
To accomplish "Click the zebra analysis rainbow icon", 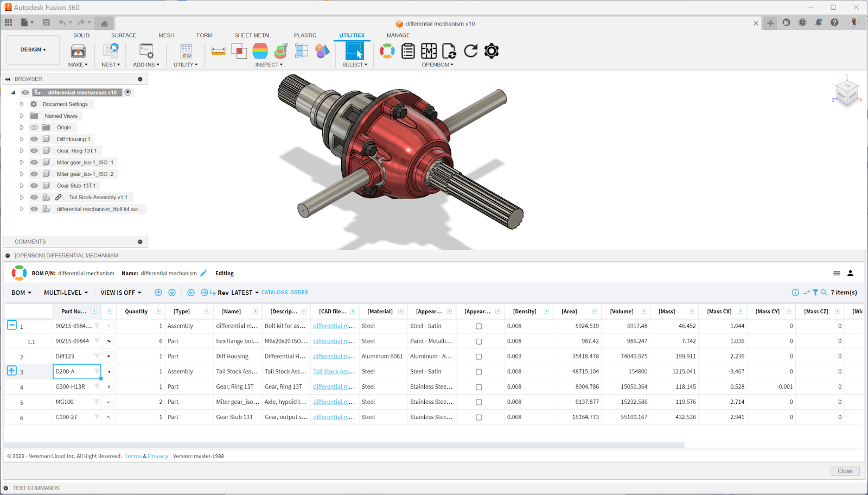I will pos(260,51).
